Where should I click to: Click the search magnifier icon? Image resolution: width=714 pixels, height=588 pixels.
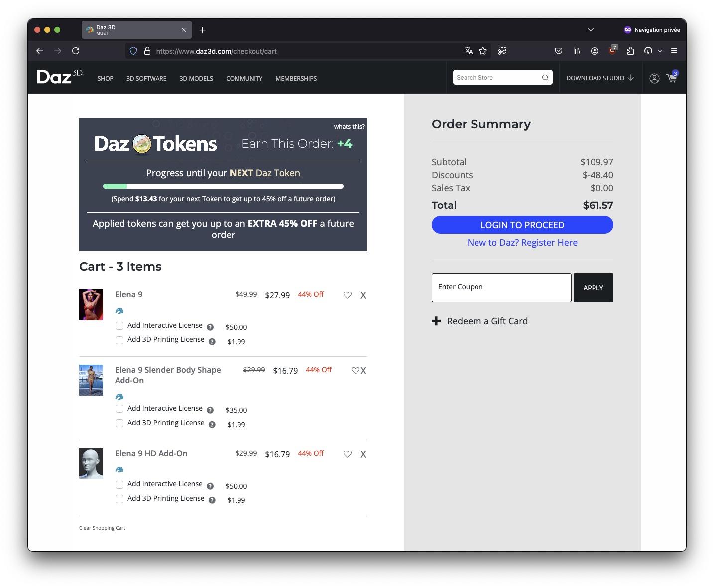click(x=545, y=78)
